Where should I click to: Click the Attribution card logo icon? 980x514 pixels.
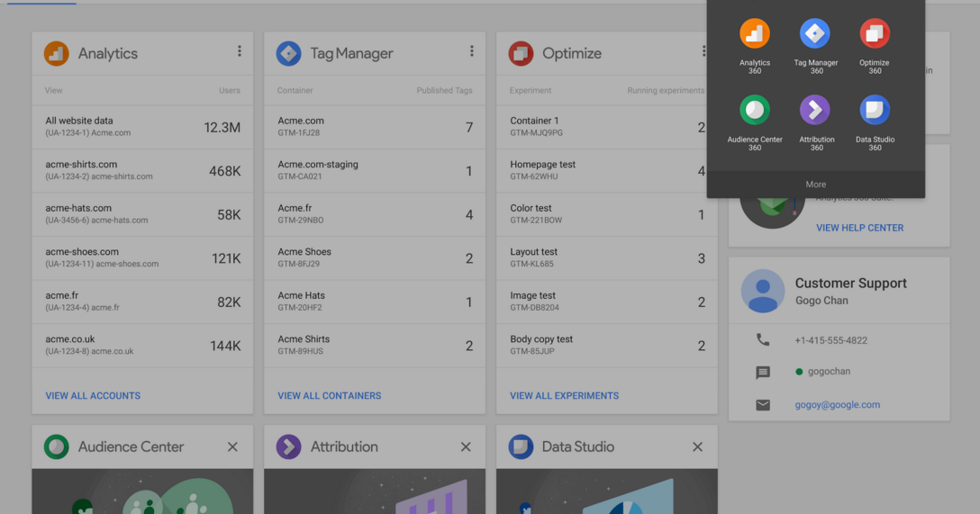(289, 446)
